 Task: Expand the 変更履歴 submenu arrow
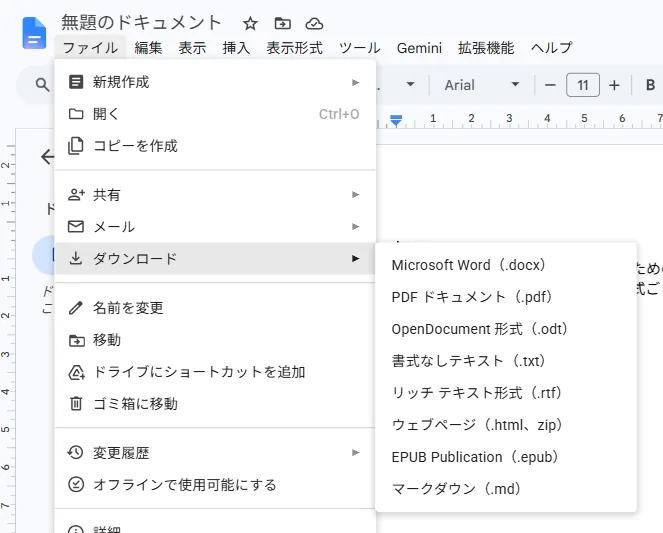356,453
